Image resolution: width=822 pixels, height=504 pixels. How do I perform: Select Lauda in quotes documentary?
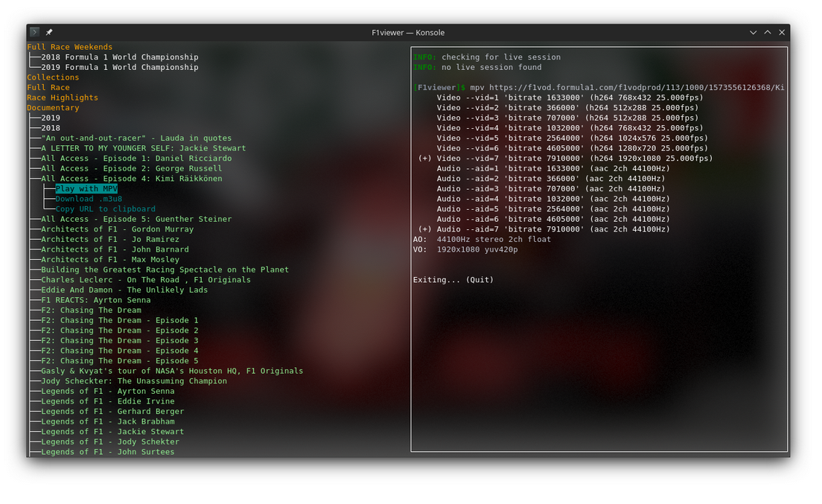[x=136, y=138]
